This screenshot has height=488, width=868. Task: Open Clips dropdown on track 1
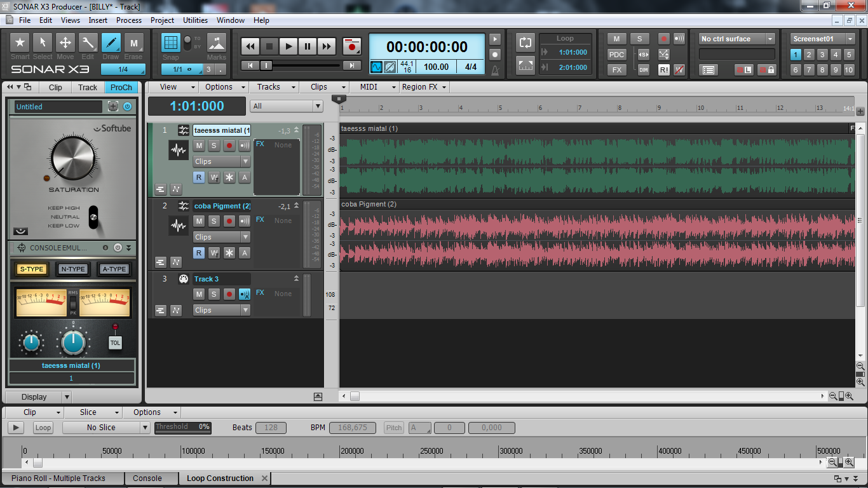pos(222,161)
